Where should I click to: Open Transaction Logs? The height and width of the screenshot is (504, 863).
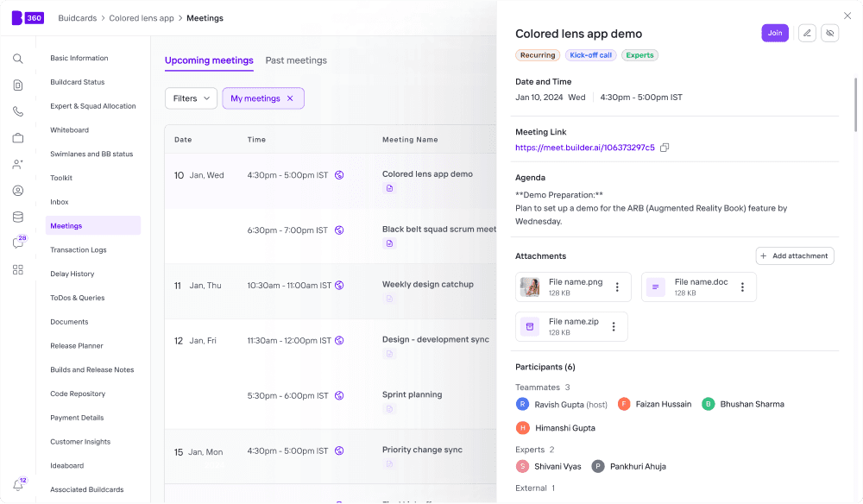[x=79, y=249]
